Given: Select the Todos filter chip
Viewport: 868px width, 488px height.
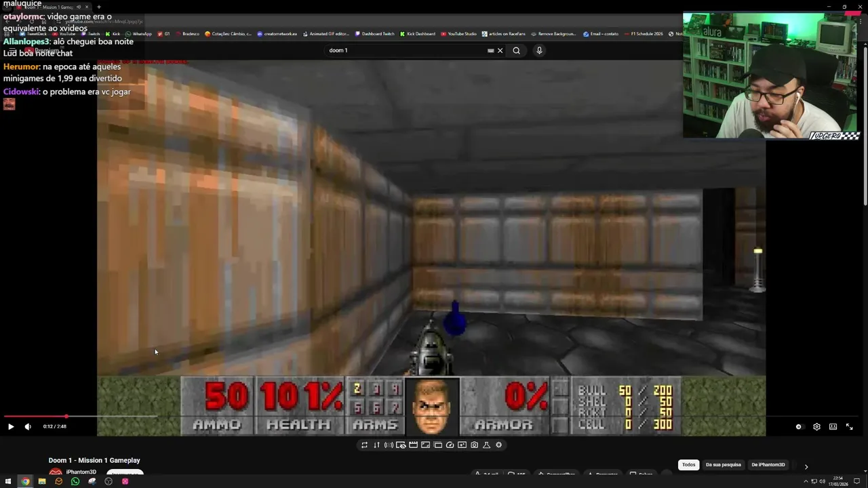Looking at the screenshot, I should tap(688, 465).
